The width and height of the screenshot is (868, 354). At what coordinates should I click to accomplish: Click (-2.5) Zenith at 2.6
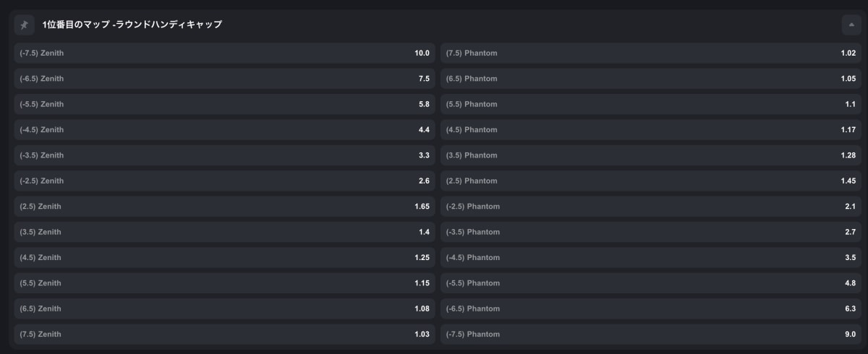click(x=224, y=181)
